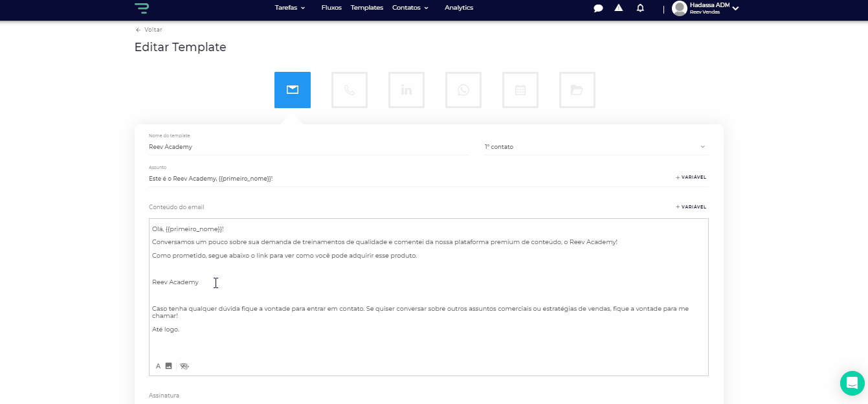
Task: Click the 'Como prometido, segue abaixo' paragraph
Action: tap(285, 255)
